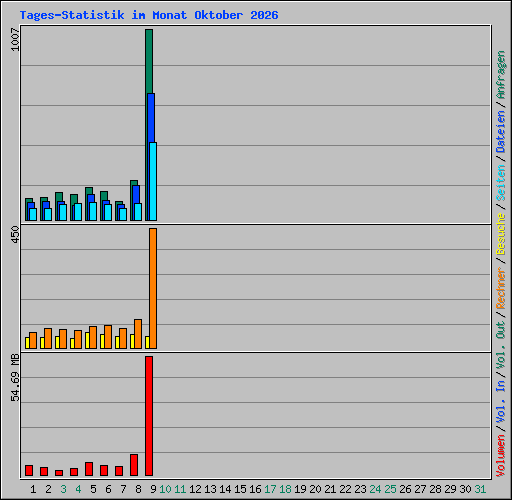The image size is (512, 500).
Task: Click green weekend day "24" on the x-axis
Action: click(375, 489)
